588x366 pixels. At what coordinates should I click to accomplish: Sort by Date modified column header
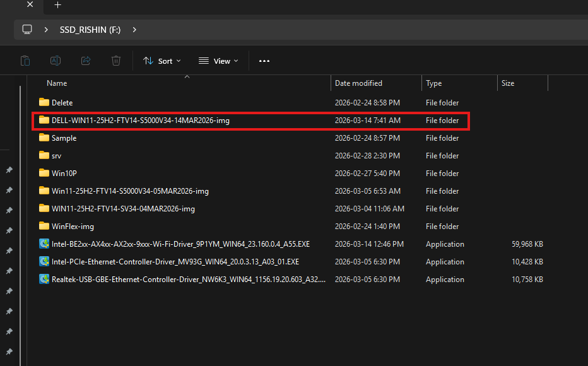point(358,83)
